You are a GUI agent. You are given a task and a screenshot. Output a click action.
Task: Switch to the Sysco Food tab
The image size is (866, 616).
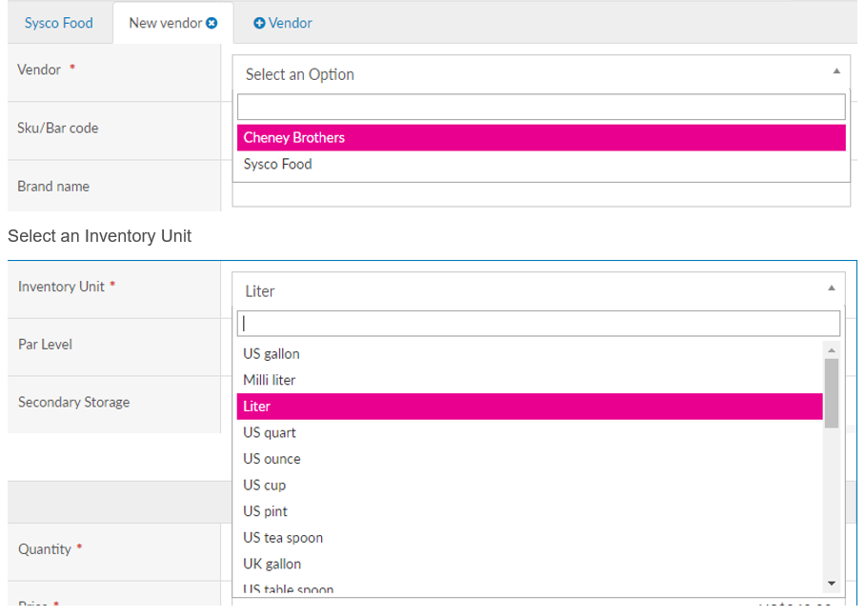point(59,23)
